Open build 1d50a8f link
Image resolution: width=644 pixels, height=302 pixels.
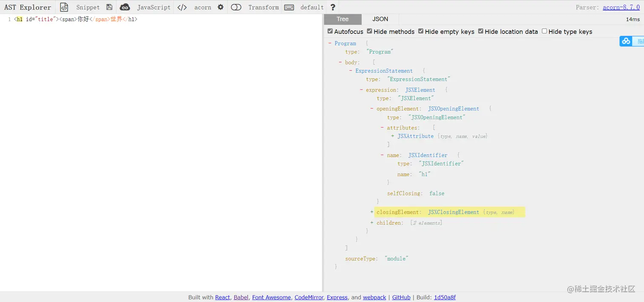[445, 297]
